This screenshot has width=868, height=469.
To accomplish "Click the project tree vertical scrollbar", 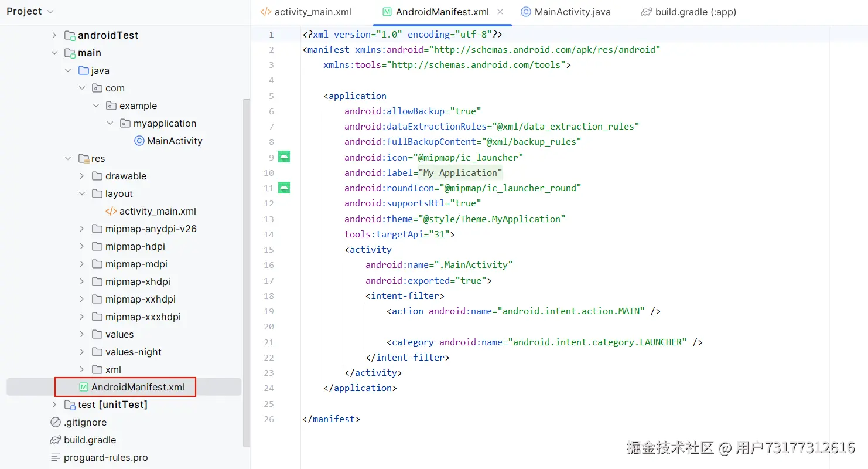I will tap(247, 273).
